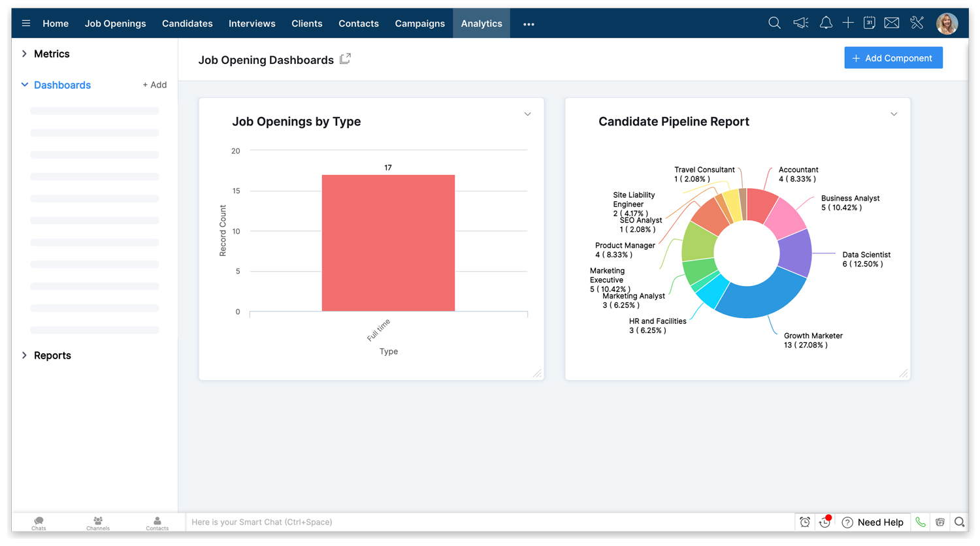Click the plus quick-create icon
The image size is (980, 546).
[848, 24]
